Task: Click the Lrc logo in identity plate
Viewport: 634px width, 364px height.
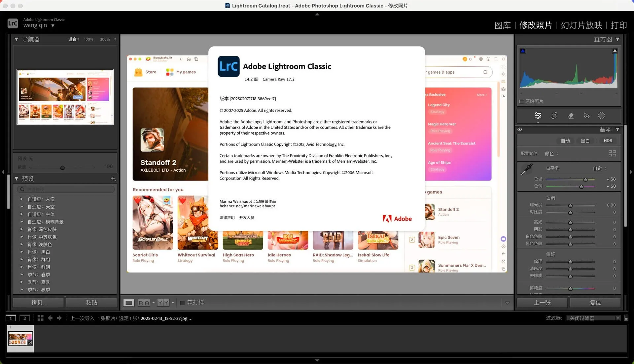Action: pyautogui.click(x=13, y=23)
